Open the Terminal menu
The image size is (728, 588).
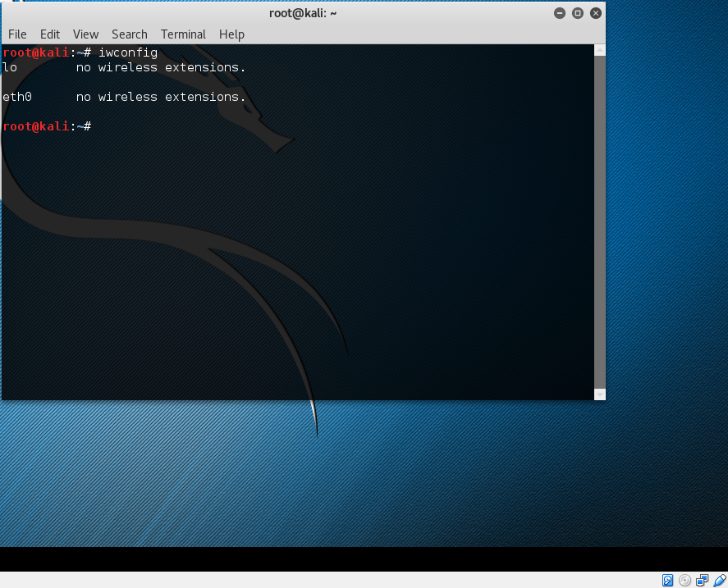183,34
